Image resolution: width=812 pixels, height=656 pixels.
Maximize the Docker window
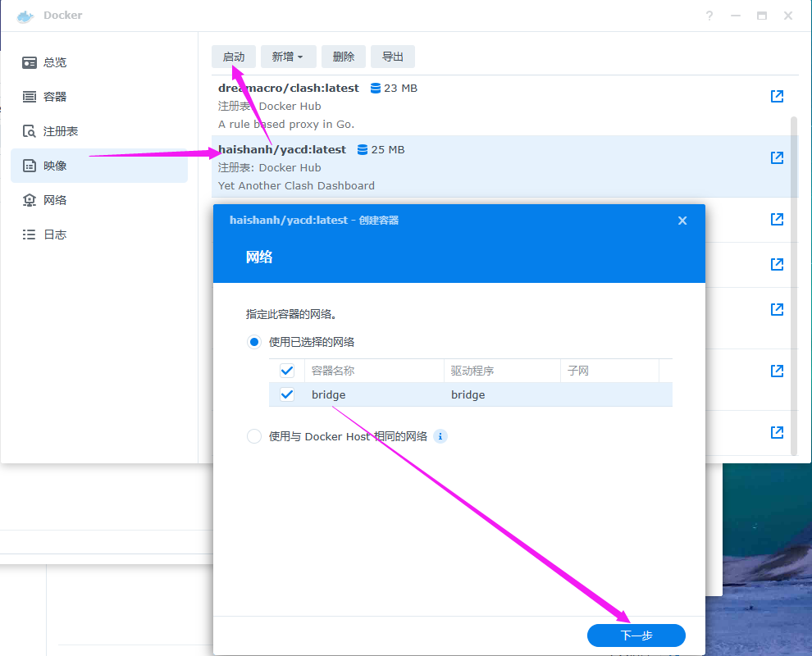pos(762,16)
